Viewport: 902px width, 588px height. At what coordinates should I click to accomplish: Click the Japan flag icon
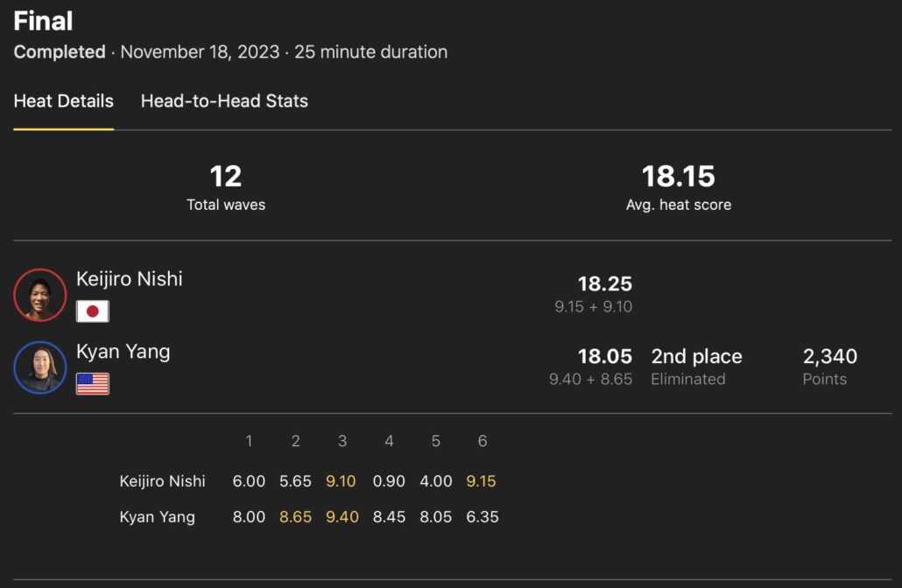93,311
